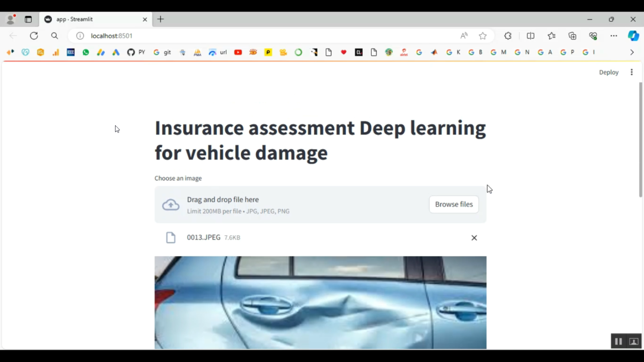Open the GitHub PY bookmark
Viewport: 644px width, 362px height.
136,52
